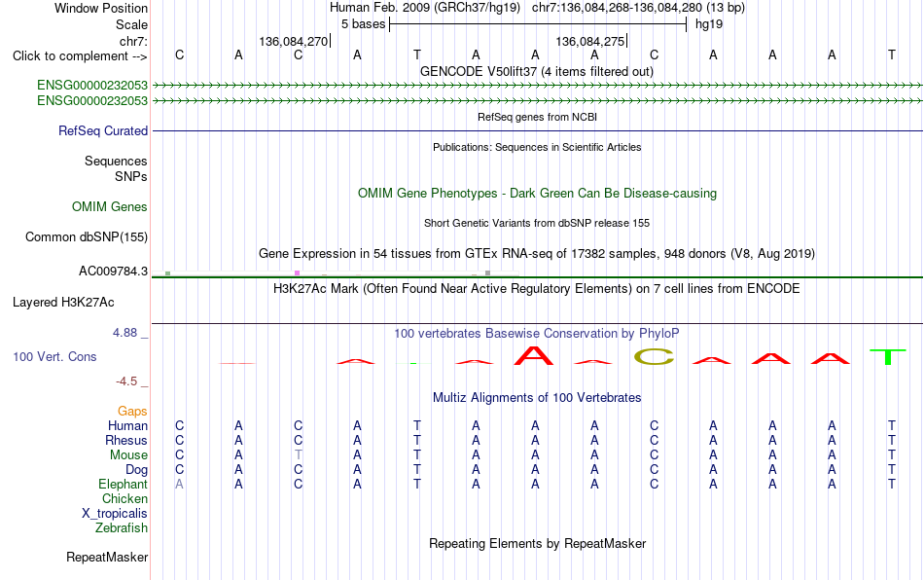Click the Gaps label in Multiz track
The width and height of the screenshot is (924, 580).
pos(132,411)
